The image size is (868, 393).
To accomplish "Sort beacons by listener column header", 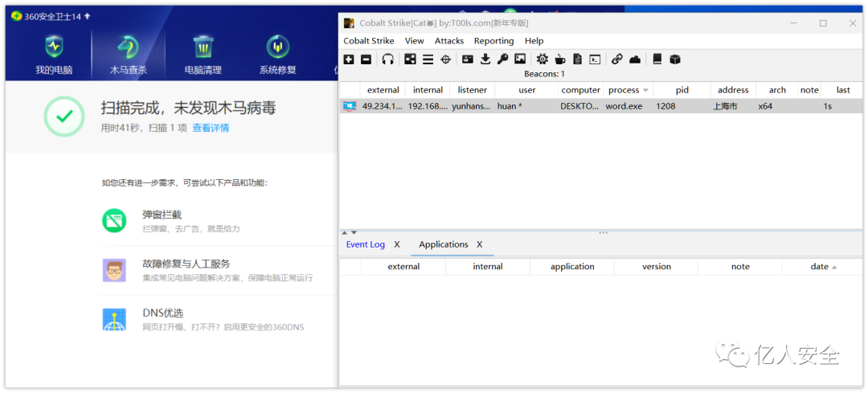I will [473, 90].
